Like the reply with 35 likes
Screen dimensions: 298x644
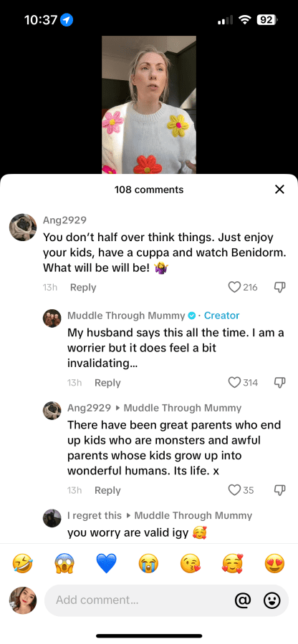coord(234,490)
